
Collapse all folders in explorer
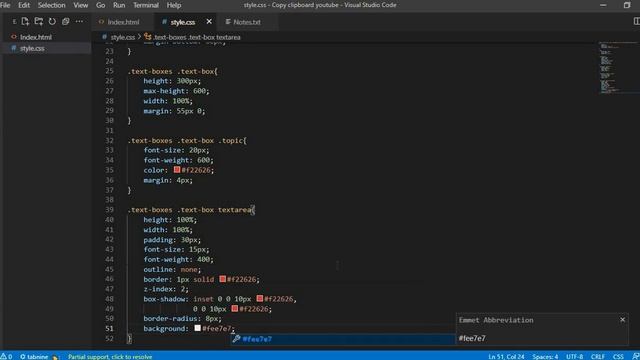(66, 21)
